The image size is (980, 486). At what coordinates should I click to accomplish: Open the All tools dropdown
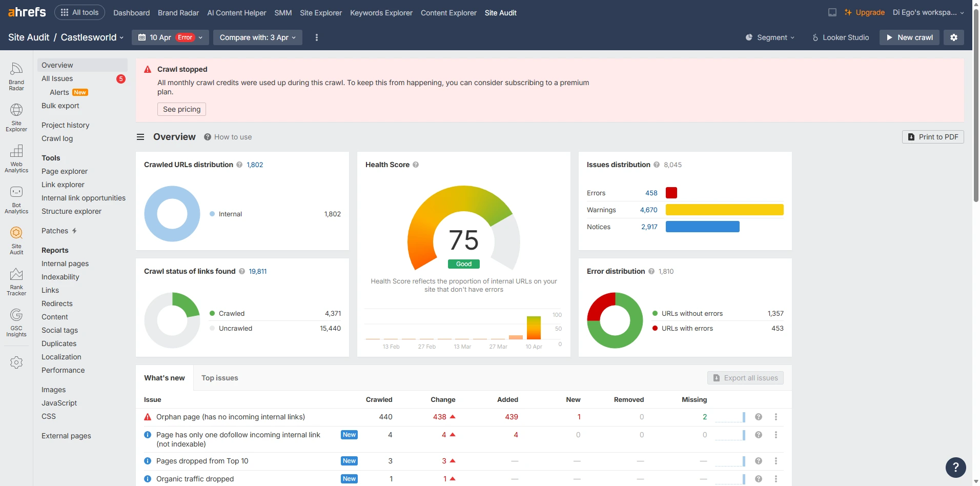(79, 12)
